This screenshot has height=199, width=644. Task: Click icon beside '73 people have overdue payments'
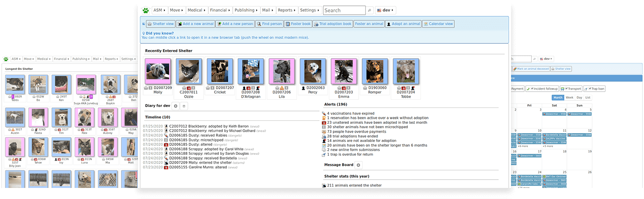(x=324, y=132)
